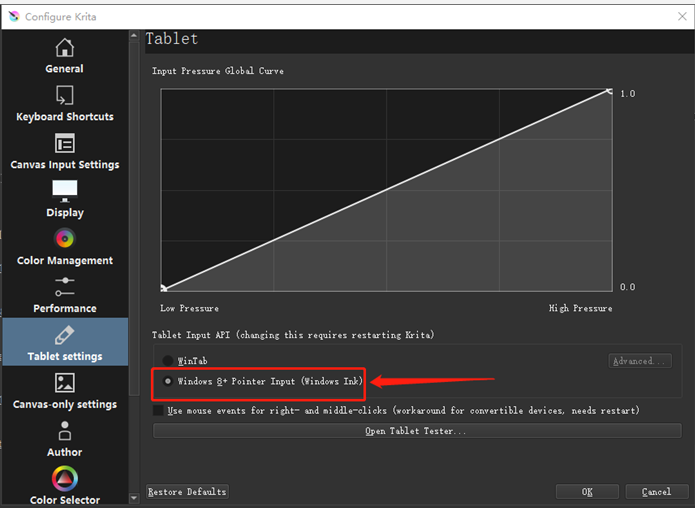Click the Tablet Input API label text
This screenshot has height=508, width=695.
[x=293, y=335]
